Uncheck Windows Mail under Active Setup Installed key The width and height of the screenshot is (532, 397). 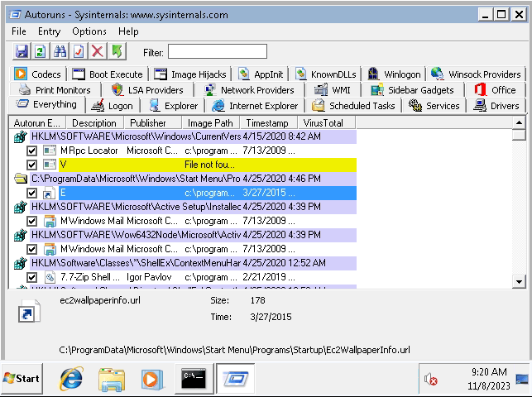coord(32,221)
